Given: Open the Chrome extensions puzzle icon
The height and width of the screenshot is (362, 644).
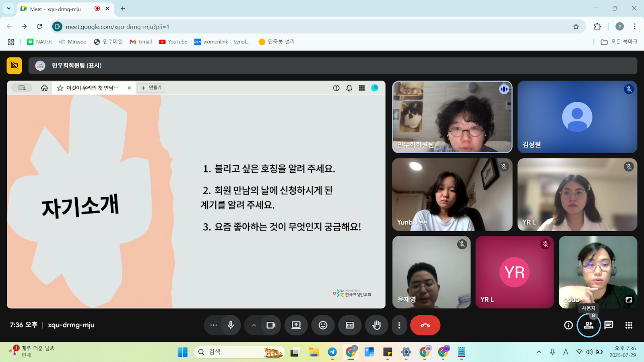Looking at the screenshot, I should pos(597,27).
